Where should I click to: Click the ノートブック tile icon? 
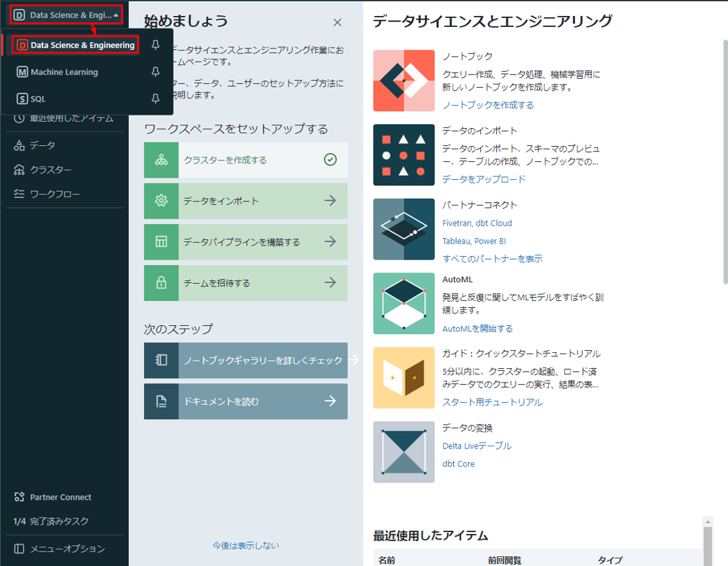[x=404, y=81]
